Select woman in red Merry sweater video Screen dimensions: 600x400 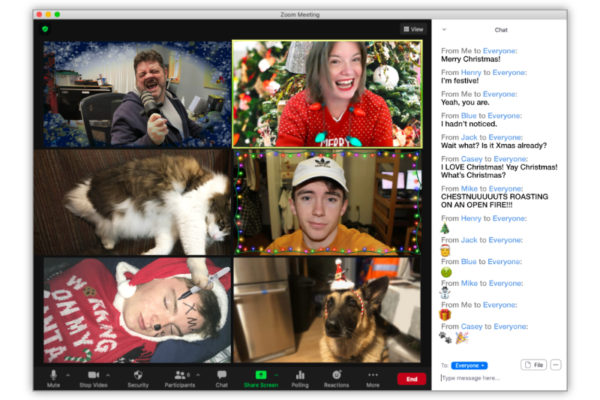pos(327,94)
